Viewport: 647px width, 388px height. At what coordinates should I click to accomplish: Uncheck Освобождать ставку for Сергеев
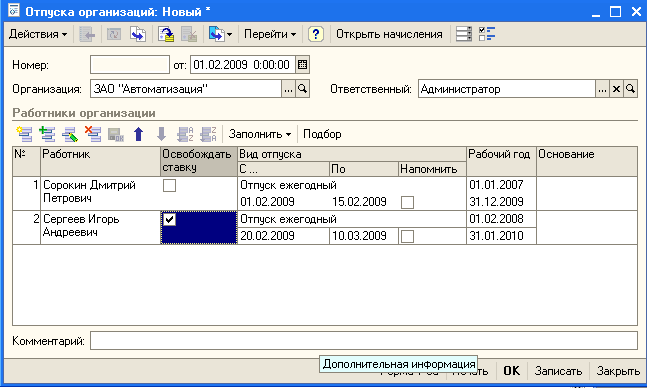point(169,219)
